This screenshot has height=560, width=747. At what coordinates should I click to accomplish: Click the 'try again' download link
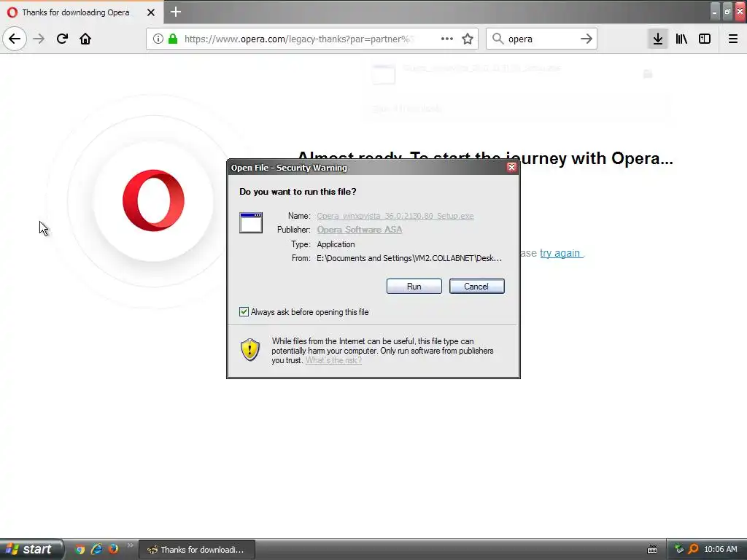[x=560, y=253]
